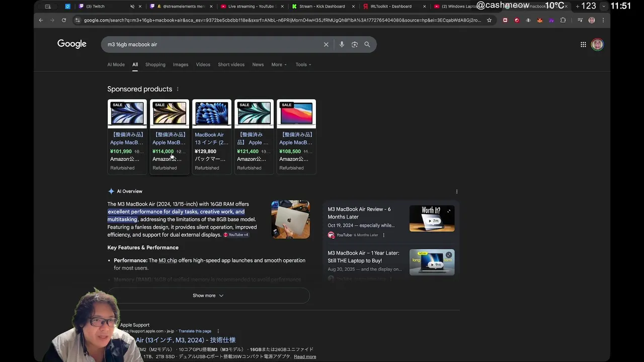This screenshot has width=644, height=362.
Task: Open 'Still THE Laptop to Buy' video
Action: click(363, 256)
